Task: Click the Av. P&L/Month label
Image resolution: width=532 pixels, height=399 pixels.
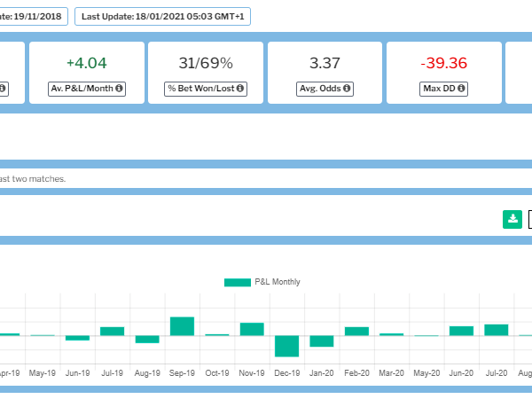Action: tap(87, 89)
